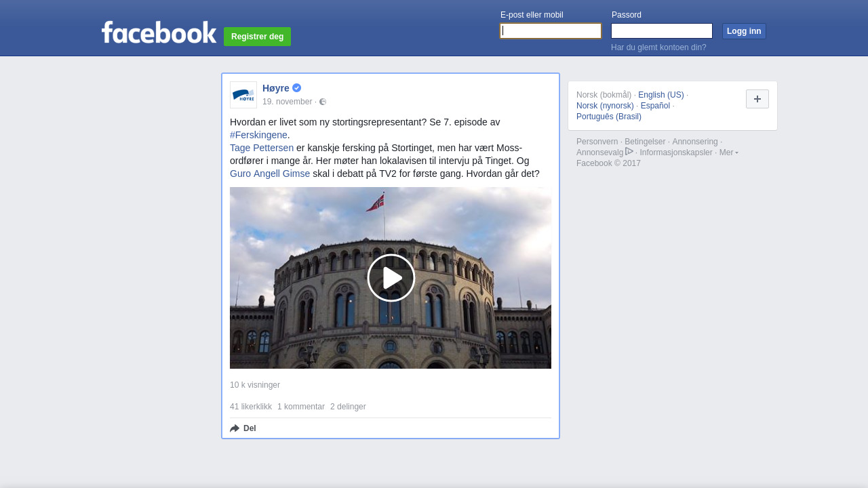Screen dimensions: 868x488
Task: View the 41 likerklikk reactions
Action: coord(251,407)
